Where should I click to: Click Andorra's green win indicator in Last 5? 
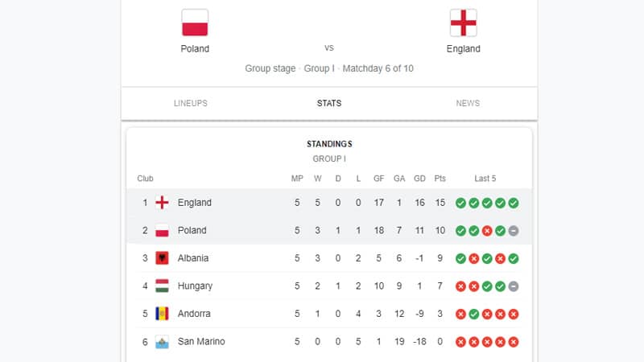click(474, 314)
